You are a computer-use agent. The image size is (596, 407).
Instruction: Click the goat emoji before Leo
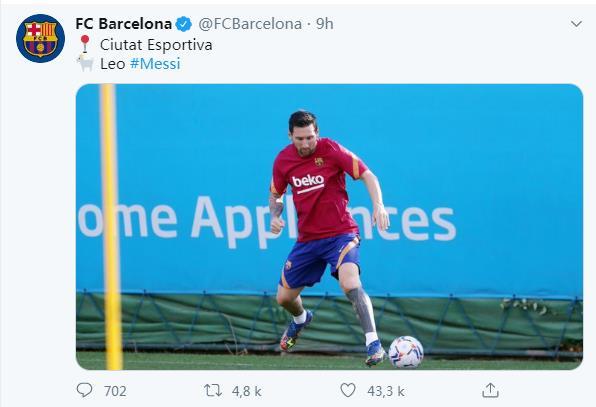85,63
